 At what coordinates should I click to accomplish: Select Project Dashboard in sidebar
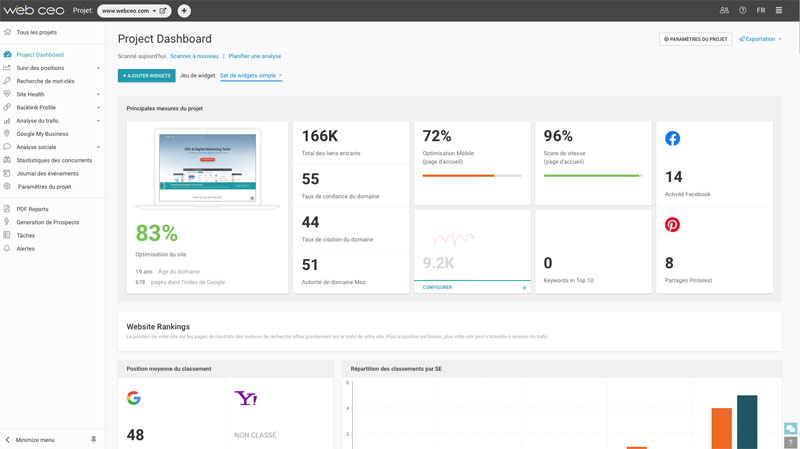coord(40,55)
